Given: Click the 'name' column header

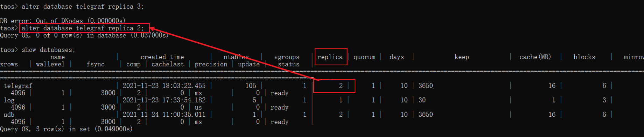Looking at the screenshot, I should point(57,57).
